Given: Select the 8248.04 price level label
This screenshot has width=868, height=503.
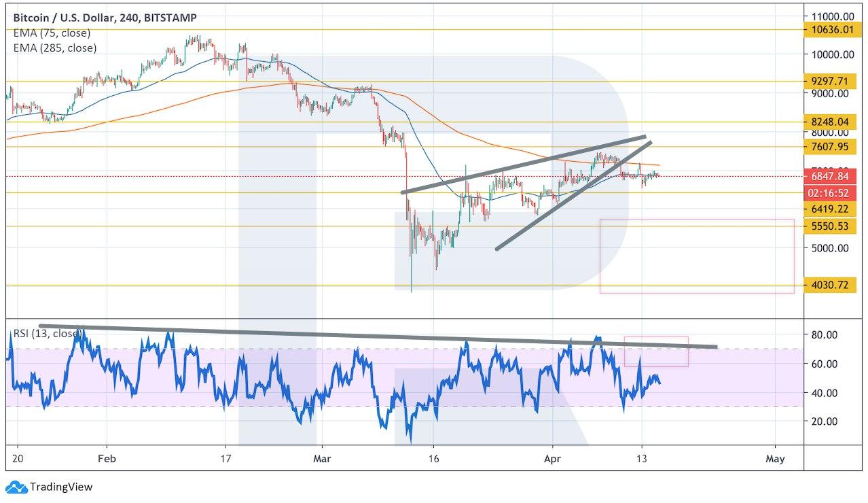Looking at the screenshot, I should [x=831, y=122].
